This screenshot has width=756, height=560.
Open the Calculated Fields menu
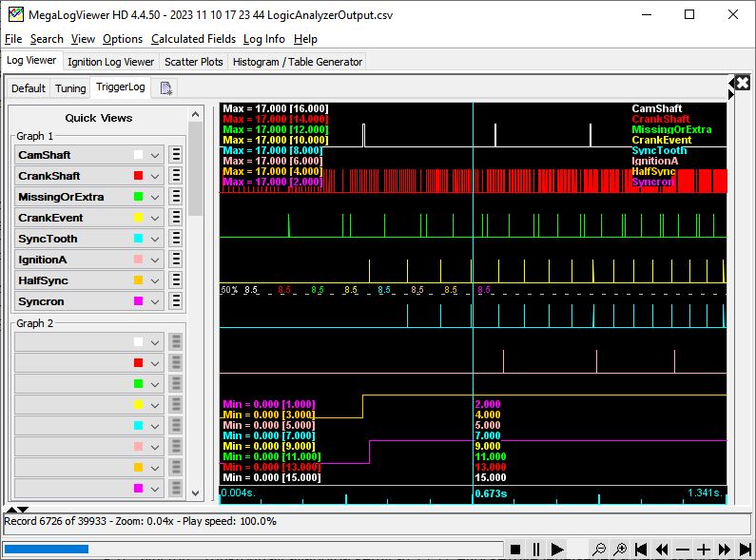(194, 39)
